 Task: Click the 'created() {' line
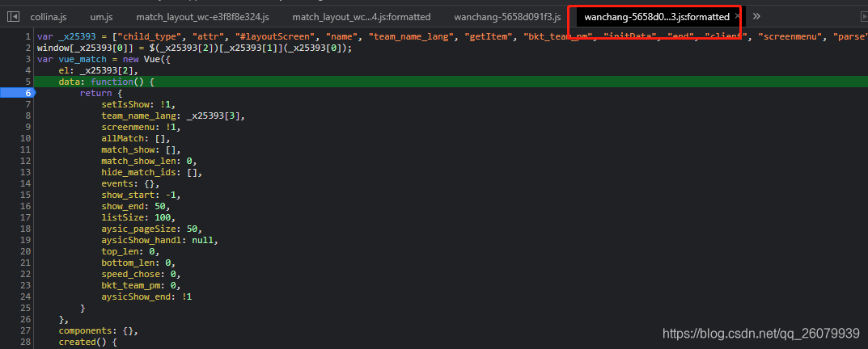point(87,342)
